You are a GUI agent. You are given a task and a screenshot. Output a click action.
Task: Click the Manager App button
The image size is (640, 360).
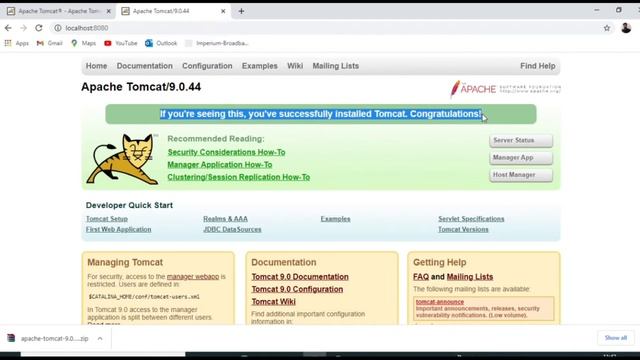pyautogui.click(x=521, y=158)
